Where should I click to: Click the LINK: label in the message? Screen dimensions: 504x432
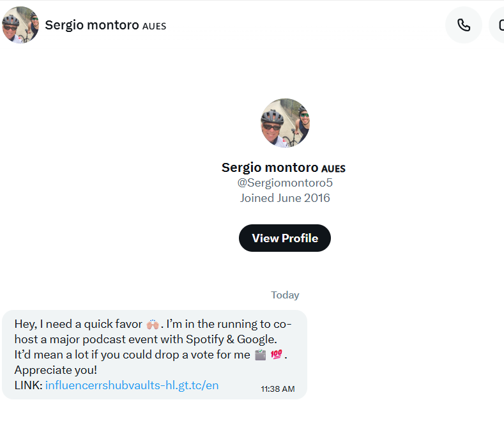28,385
